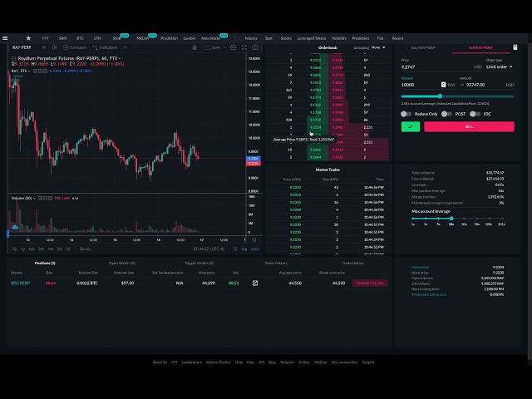The height and width of the screenshot is (399, 532).
Task: Toggle percent scale on chart
Action: coord(235,249)
